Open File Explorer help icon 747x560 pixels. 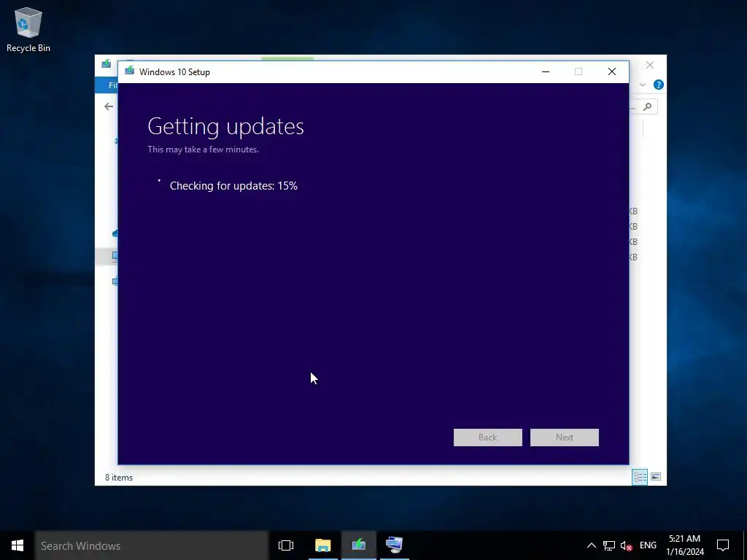[659, 85]
